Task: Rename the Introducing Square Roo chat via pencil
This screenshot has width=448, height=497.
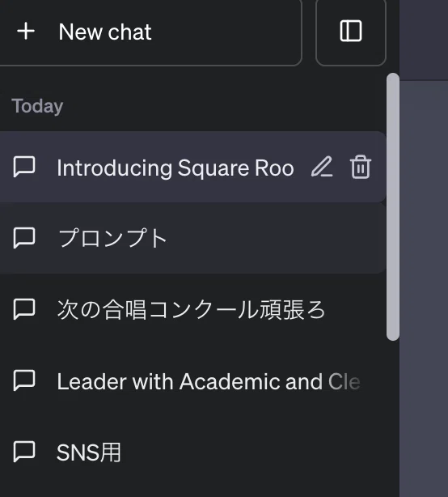Action: click(x=322, y=167)
